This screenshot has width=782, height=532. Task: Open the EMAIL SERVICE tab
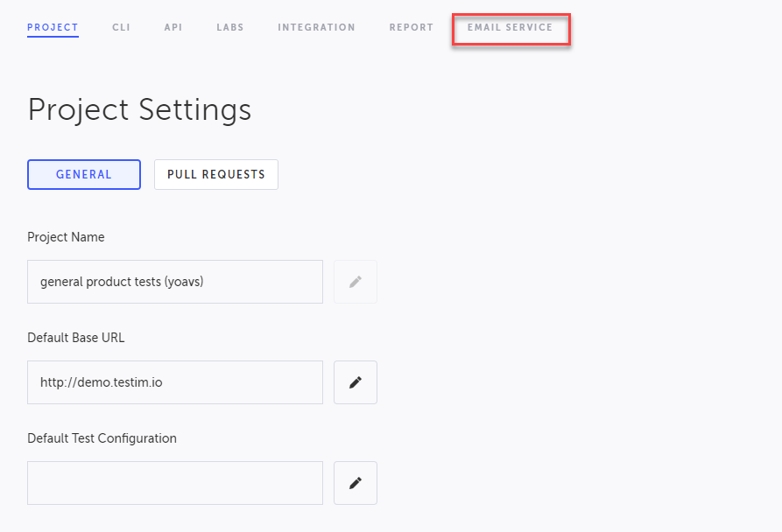(x=511, y=27)
